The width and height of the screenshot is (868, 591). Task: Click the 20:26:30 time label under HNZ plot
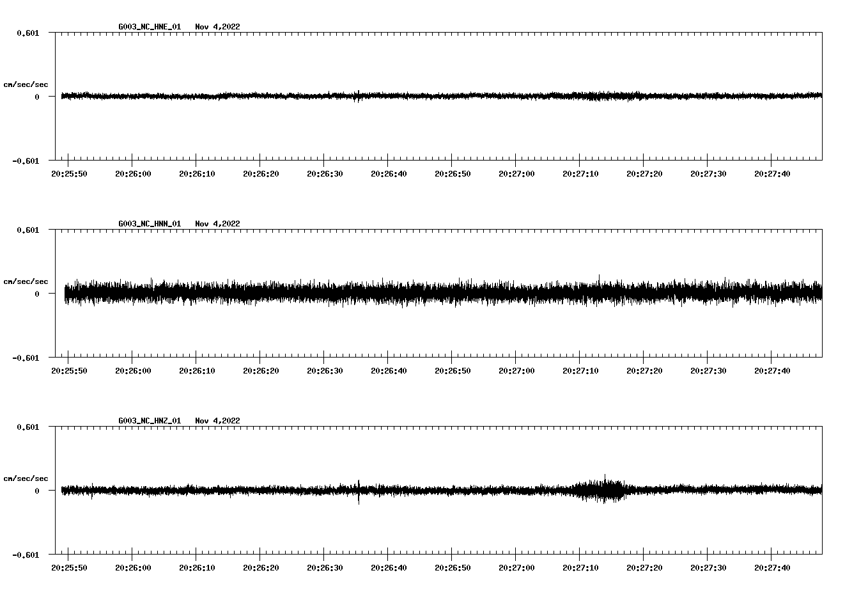[x=325, y=568]
